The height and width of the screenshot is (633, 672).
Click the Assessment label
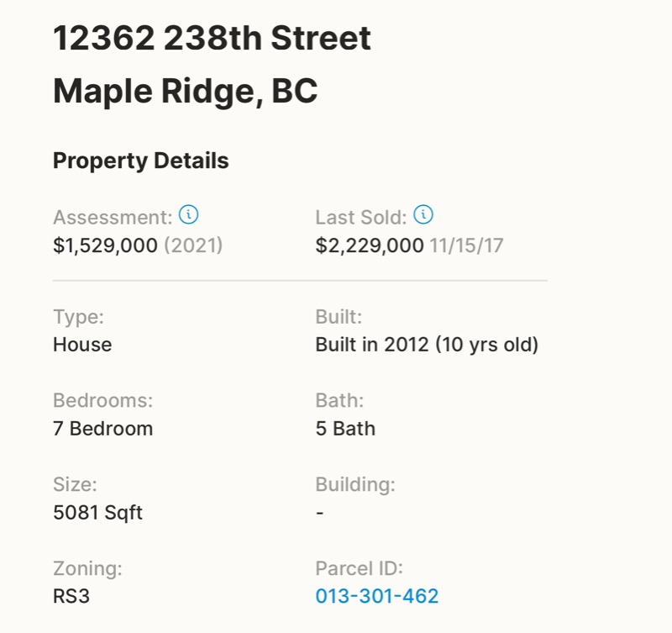pos(113,217)
